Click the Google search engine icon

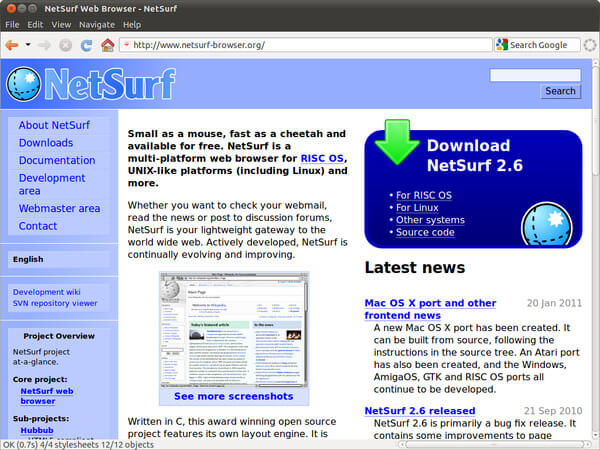[x=501, y=45]
